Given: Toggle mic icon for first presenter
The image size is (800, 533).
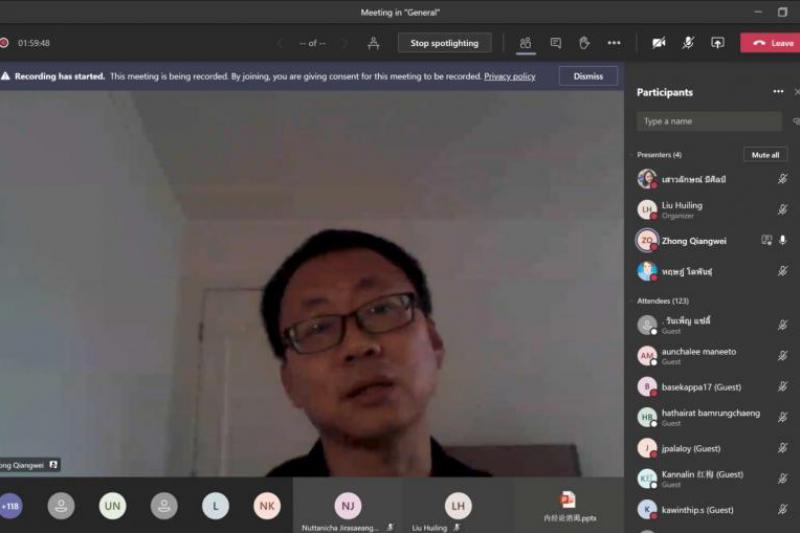Looking at the screenshot, I should tap(783, 179).
